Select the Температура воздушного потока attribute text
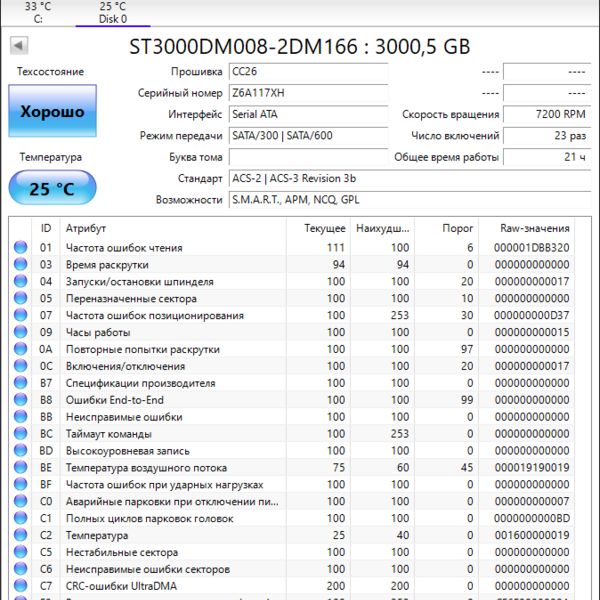Image resolution: width=600 pixels, height=600 pixels. (x=146, y=468)
